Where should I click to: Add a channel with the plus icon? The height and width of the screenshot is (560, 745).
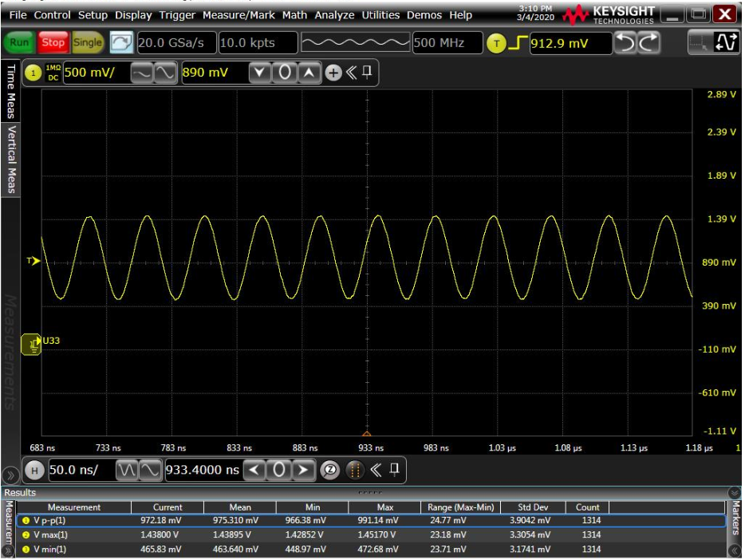pyautogui.click(x=333, y=73)
